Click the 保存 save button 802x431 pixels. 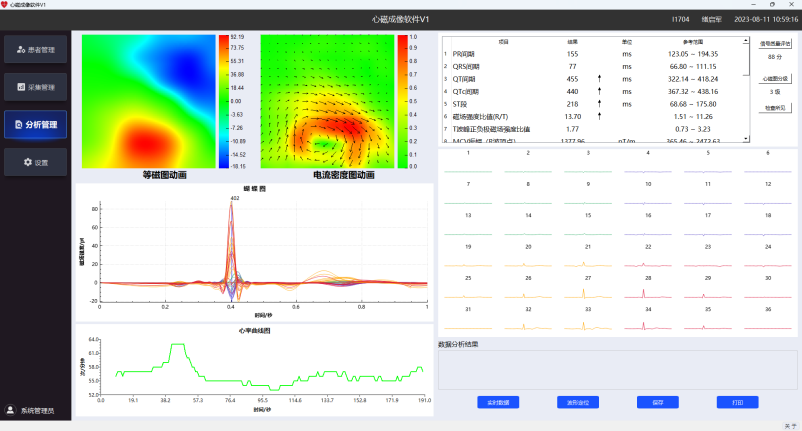(658, 402)
